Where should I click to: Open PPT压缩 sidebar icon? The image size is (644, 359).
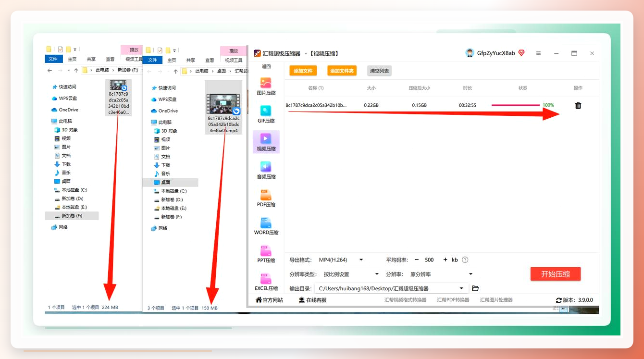coord(266,254)
